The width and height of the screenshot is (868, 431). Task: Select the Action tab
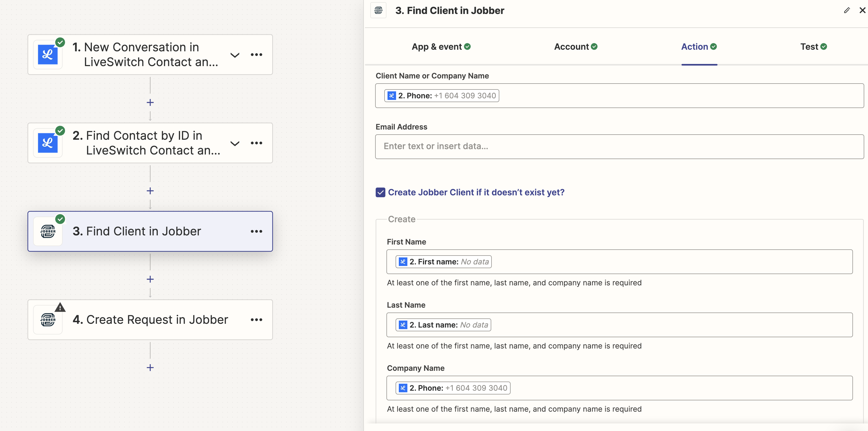[699, 46]
